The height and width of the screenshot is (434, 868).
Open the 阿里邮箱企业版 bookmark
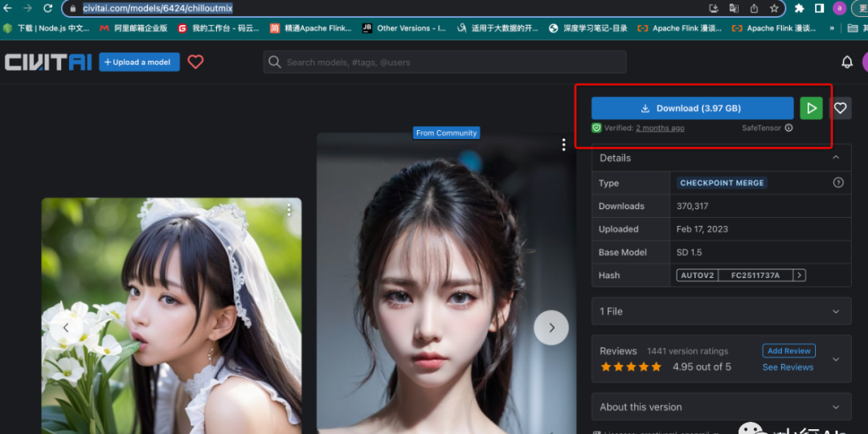[133, 28]
